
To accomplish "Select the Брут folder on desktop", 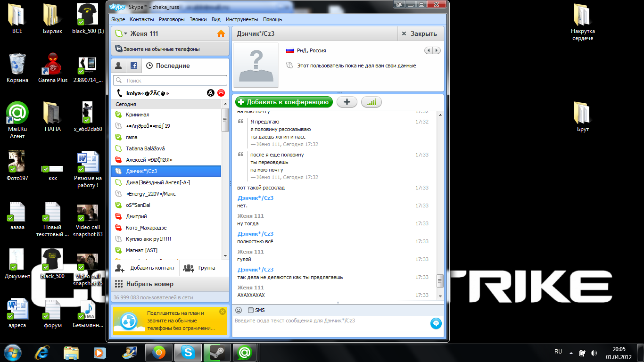I will click(583, 117).
